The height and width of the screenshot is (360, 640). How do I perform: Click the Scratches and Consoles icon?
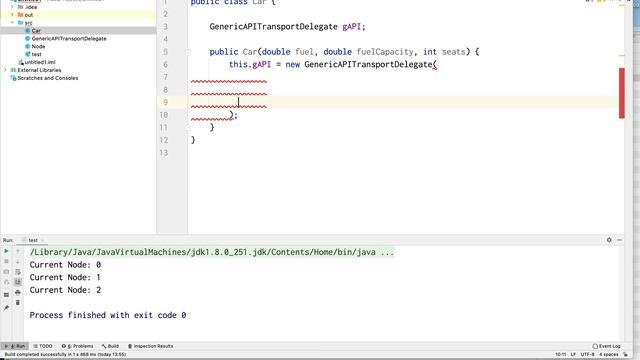point(13,78)
